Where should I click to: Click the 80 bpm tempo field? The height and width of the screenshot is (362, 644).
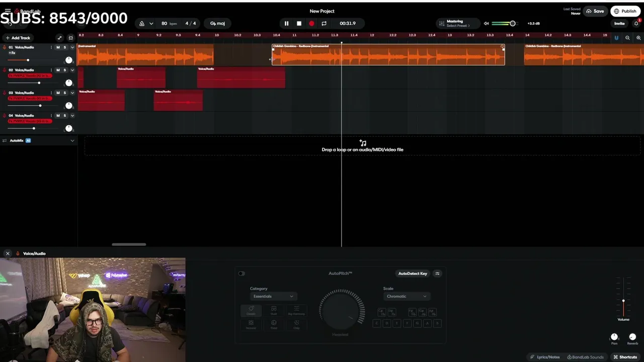pyautogui.click(x=169, y=24)
